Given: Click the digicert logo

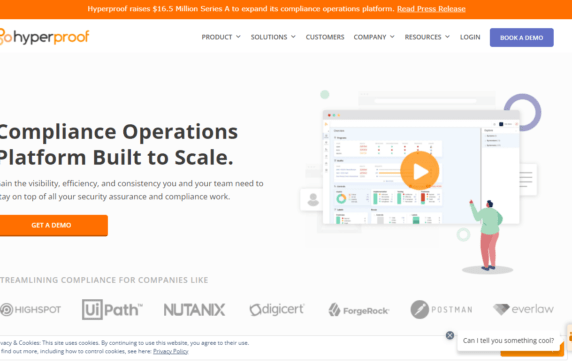Looking at the screenshot, I should (277, 309).
